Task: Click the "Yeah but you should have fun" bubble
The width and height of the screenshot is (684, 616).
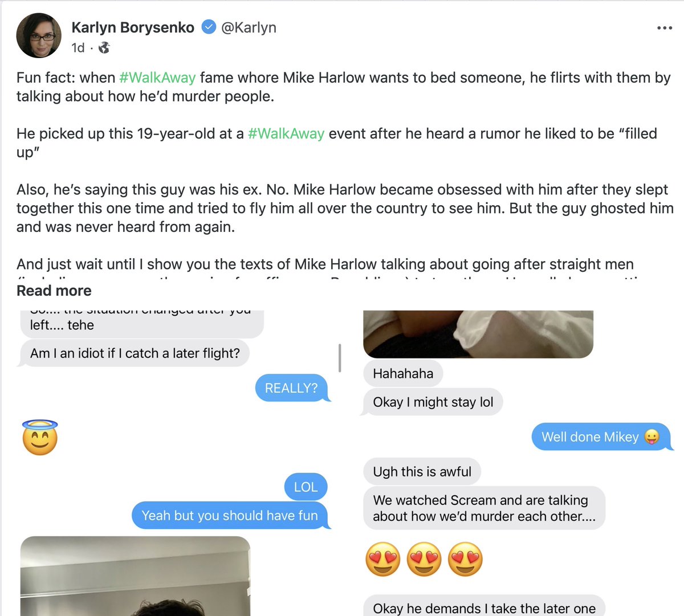Action: click(230, 516)
